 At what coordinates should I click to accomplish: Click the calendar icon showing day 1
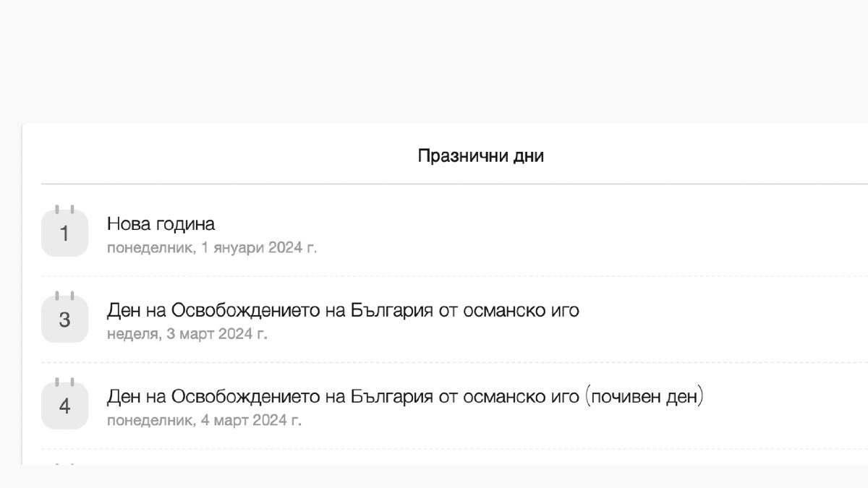64,231
